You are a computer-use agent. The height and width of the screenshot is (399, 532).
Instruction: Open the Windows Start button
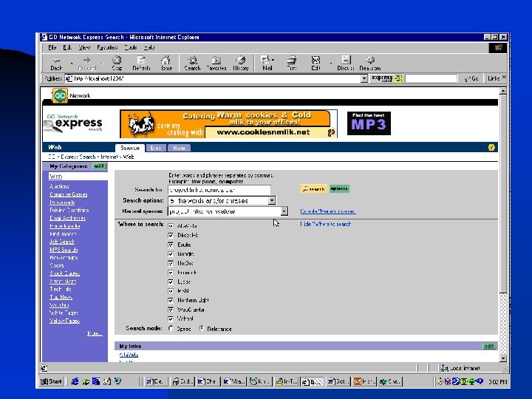coord(51,381)
